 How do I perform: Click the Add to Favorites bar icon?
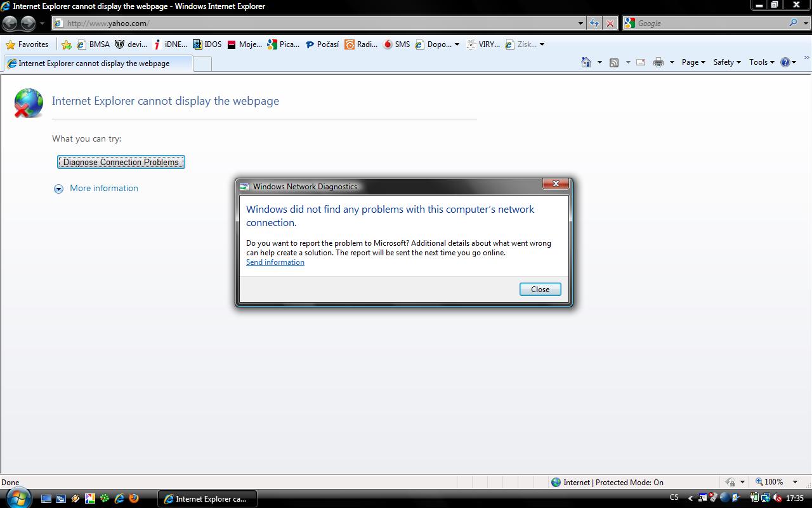tap(67, 44)
